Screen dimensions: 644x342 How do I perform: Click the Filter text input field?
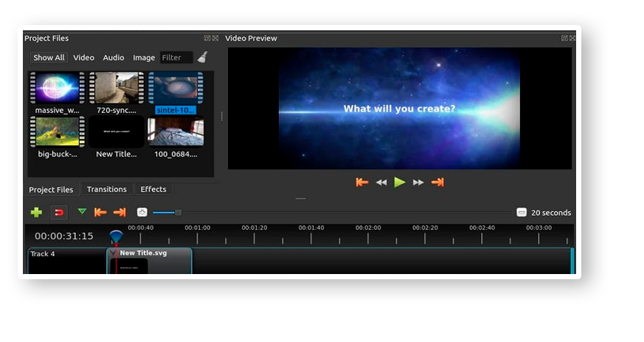[176, 58]
